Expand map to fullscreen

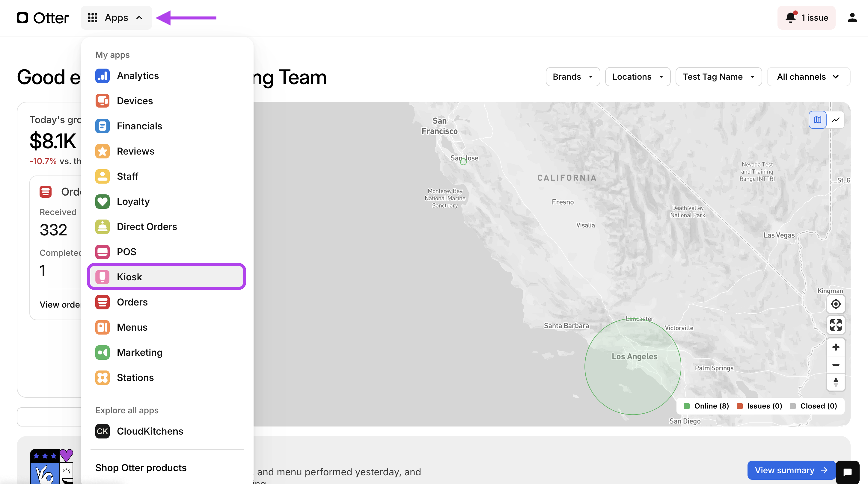click(836, 325)
